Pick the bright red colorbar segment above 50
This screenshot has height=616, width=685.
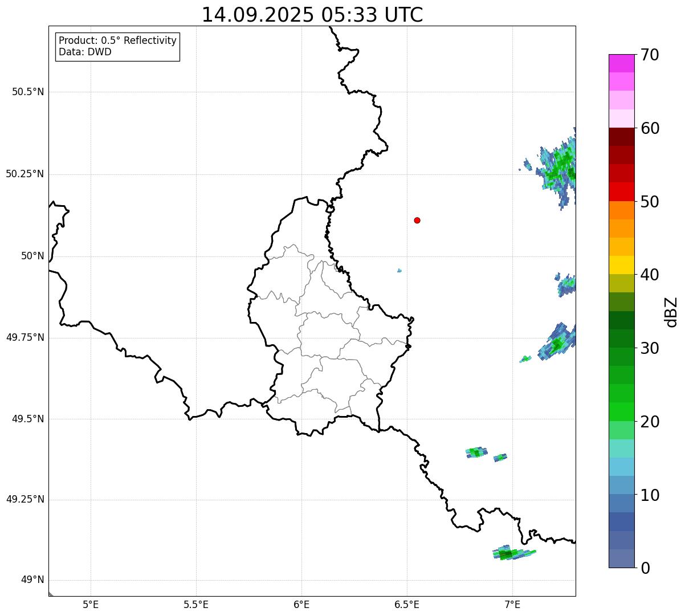click(621, 191)
